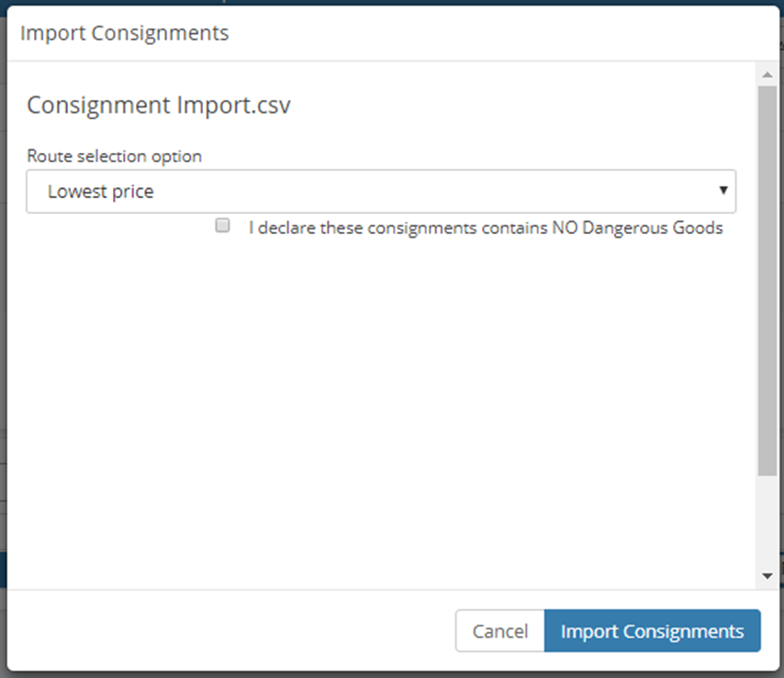Click the grey vertical scrollbar thumb
This screenshot has width=784, height=678.
(767, 281)
